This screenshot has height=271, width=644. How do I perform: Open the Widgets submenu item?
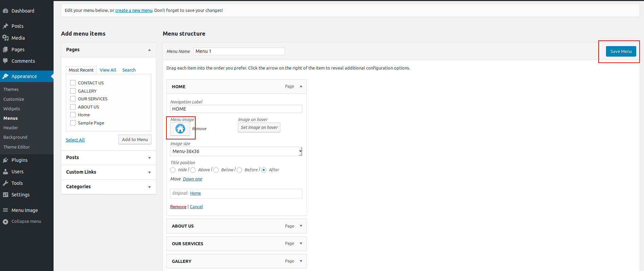click(12, 109)
